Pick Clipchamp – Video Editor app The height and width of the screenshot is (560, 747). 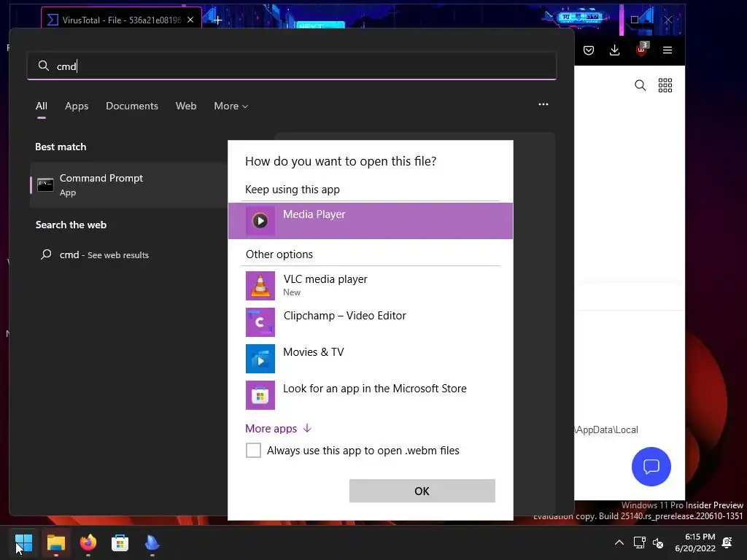(x=370, y=322)
